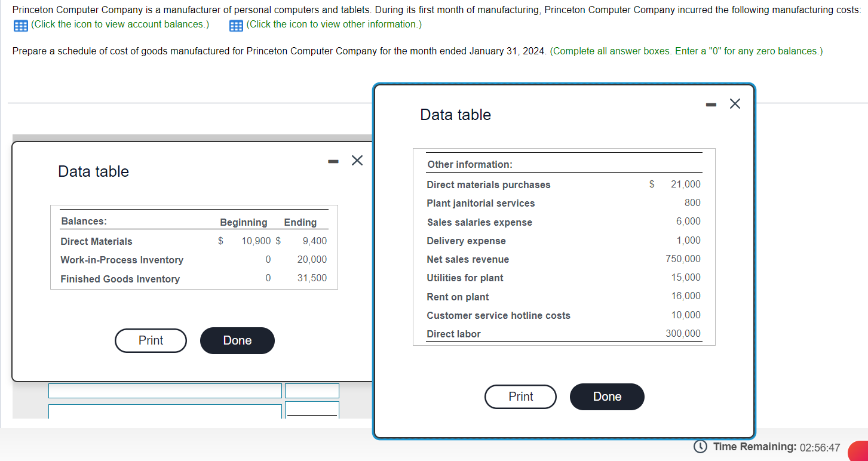Open the other information table icon
The width and height of the screenshot is (868, 461).
(236, 25)
